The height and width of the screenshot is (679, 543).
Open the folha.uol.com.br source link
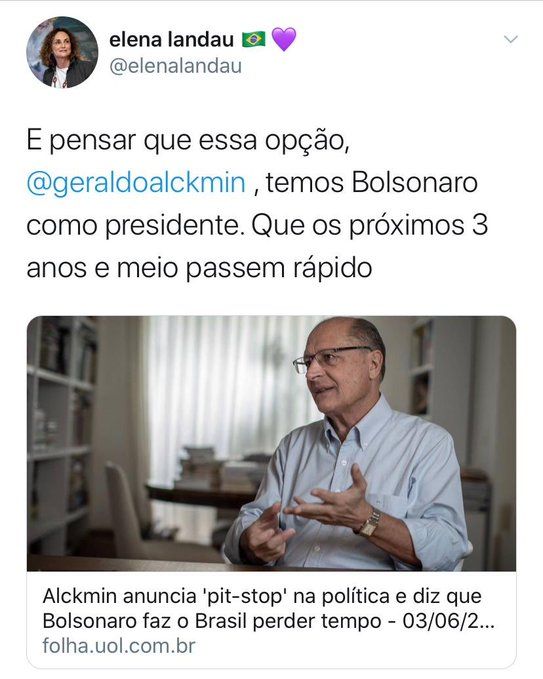pyautogui.click(x=119, y=646)
